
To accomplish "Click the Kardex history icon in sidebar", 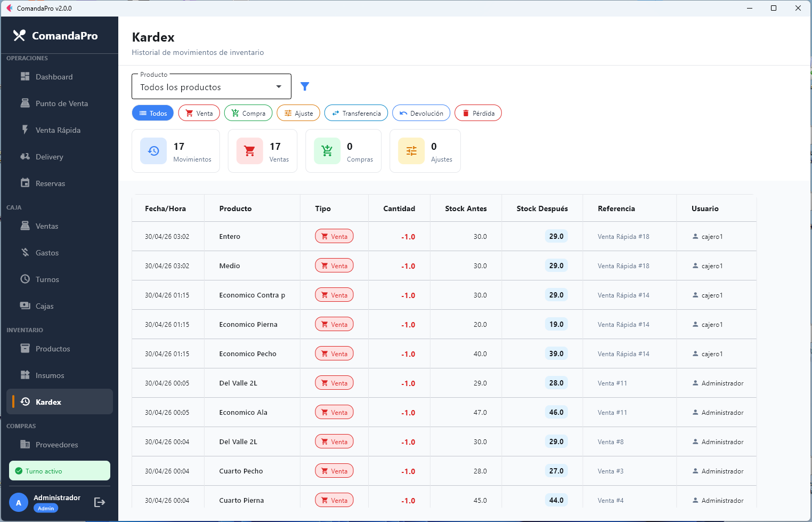I will [25, 401].
